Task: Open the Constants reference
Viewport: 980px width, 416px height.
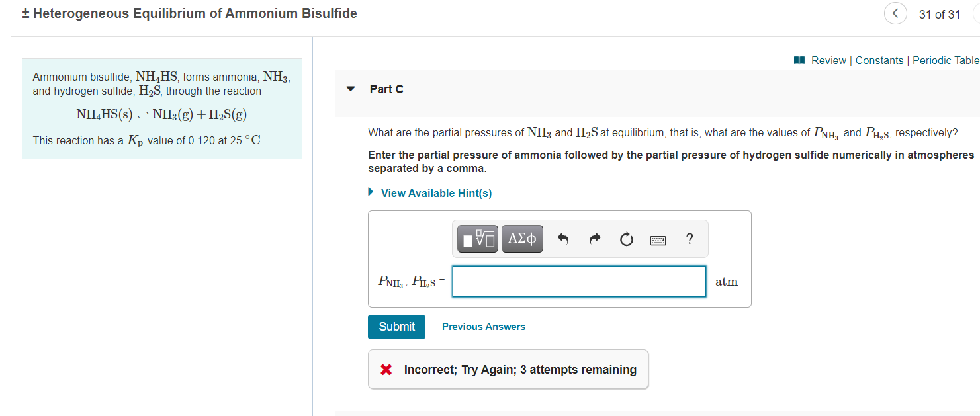Action: 879,60
